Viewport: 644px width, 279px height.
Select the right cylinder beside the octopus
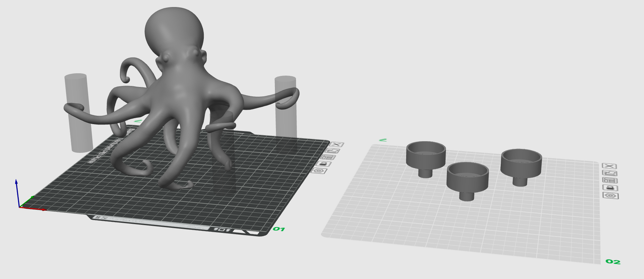[x=286, y=120]
